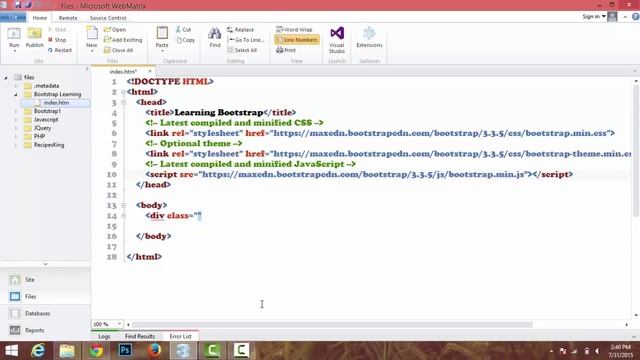Open the Error List bottom tab
640x360 pixels.
(x=180, y=336)
